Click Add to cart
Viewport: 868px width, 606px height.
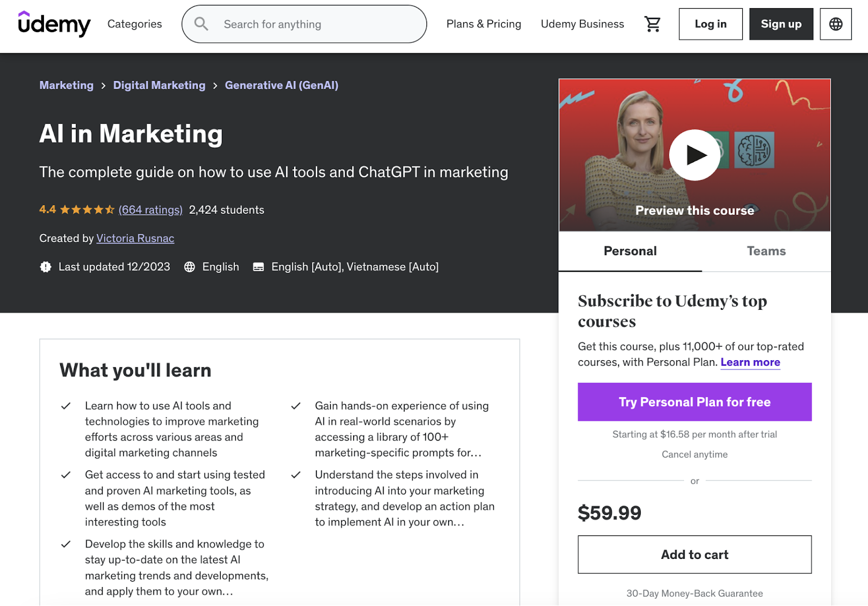[694, 554]
